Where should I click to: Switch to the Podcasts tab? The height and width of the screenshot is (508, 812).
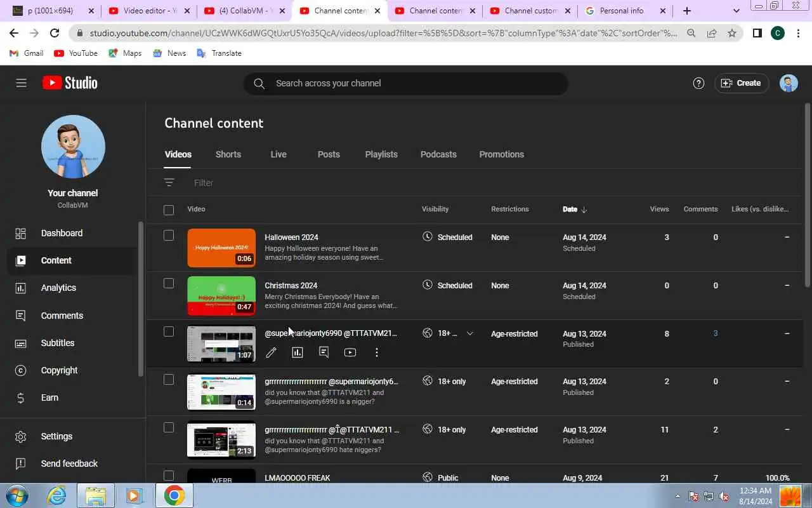coord(438,154)
